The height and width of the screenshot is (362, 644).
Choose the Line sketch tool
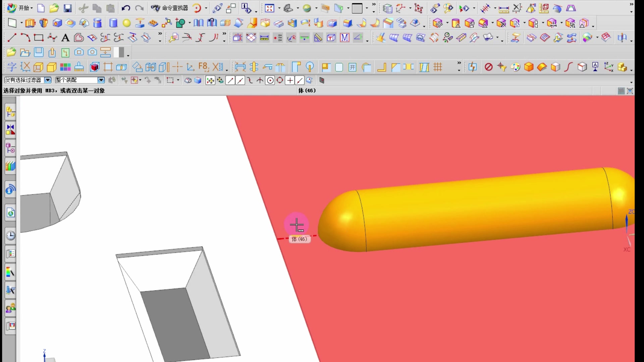click(x=12, y=38)
